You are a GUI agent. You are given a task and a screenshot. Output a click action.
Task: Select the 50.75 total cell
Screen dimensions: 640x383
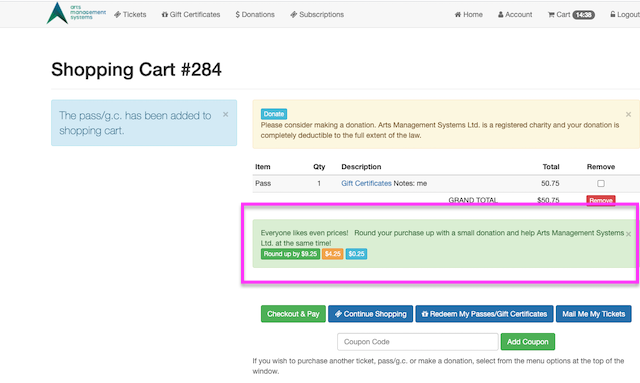(550, 183)
